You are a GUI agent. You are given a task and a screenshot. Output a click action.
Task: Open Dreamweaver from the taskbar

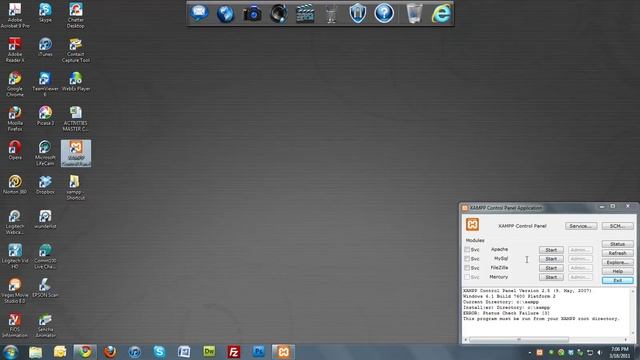[x=209, y=351]
